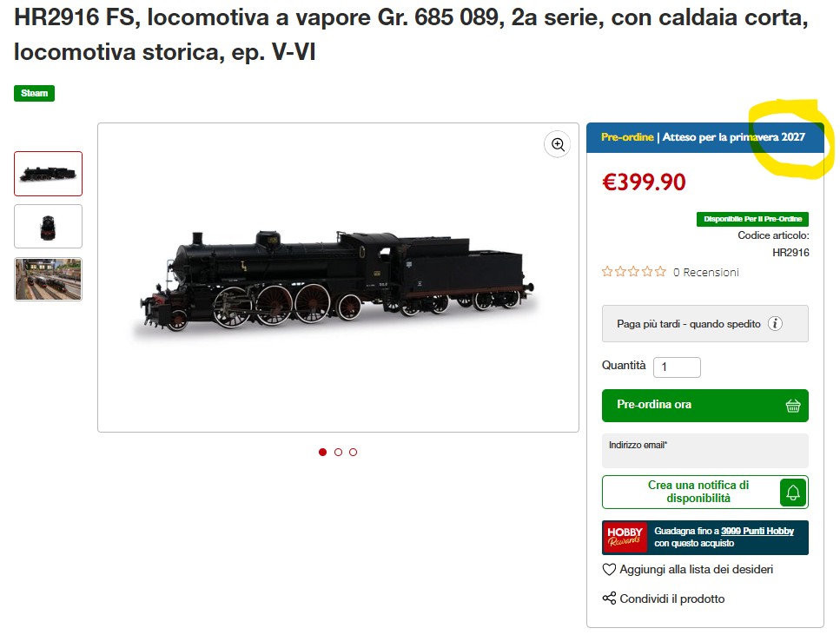The image size is (840, 635).
Task: Select the second carousel dot
Action: click(x=338, y=453)
